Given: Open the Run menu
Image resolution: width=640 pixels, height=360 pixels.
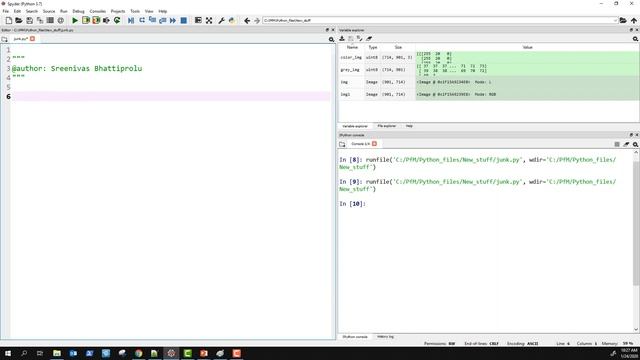Looking at the screenshot, I should point(64,11).
